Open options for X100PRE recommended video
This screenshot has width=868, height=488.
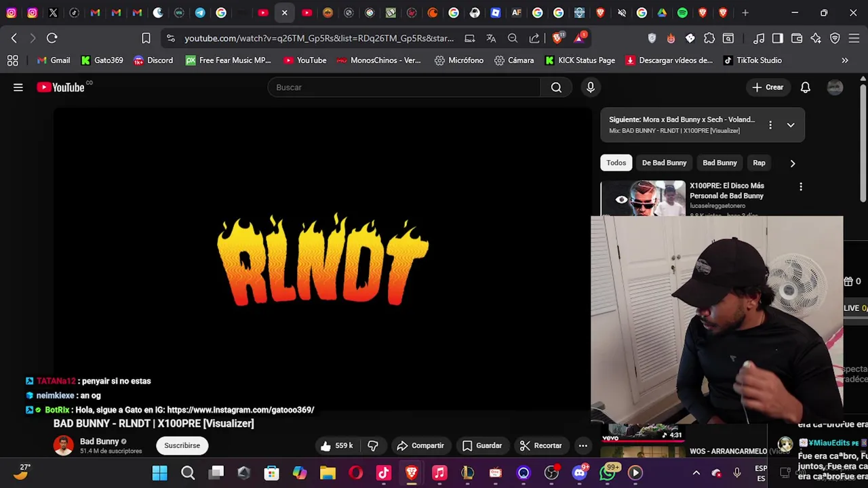(801, 186)
